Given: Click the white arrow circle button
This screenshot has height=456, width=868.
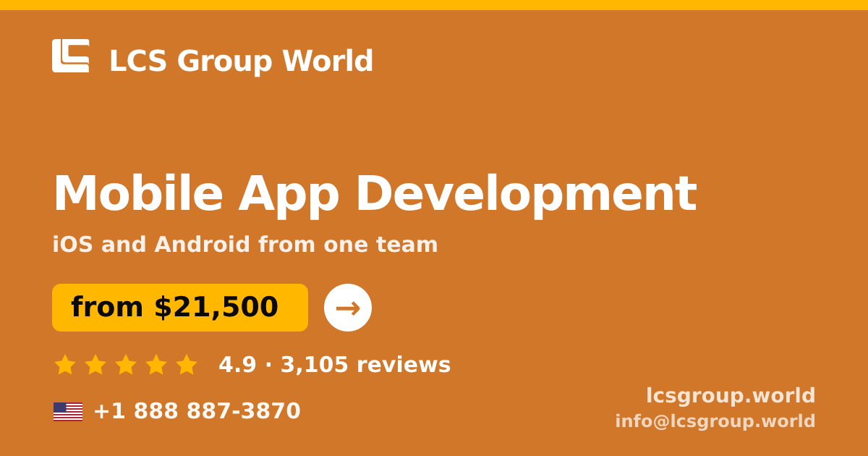Looking at the screenshot, I should tap(348, 308).
